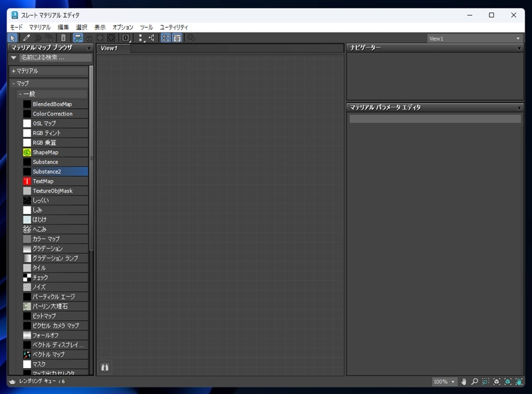The width and height of the screenshot is (532, 394).
Task: Click Assign Material to Selection icon
Action: click(x=49, y=38)
